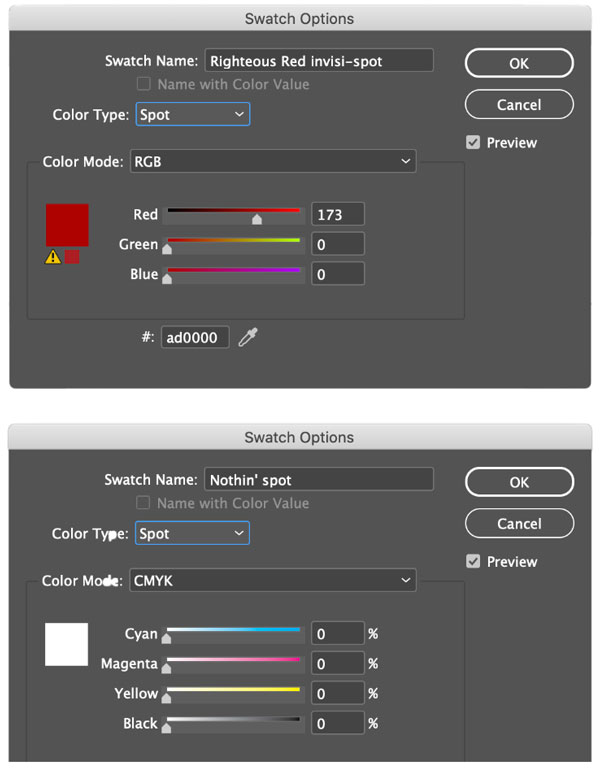The width and height of the screenshot is (600, 772).
Task: Click the eyedropper icon beside hex field
Action: coord(248,338)
